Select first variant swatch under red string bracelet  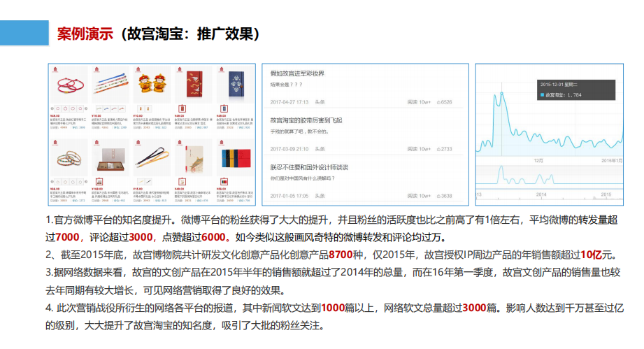pyautogui.click(x=58, y=109)
